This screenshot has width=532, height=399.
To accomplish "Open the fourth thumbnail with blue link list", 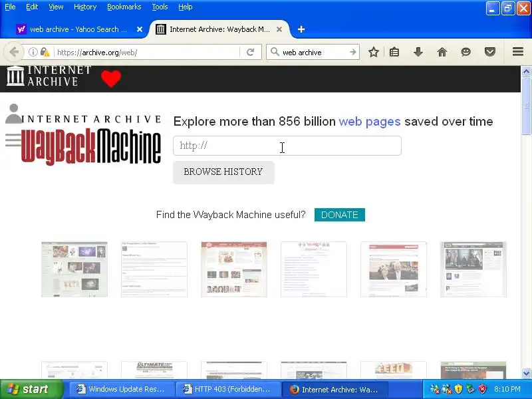I will 314,269.
